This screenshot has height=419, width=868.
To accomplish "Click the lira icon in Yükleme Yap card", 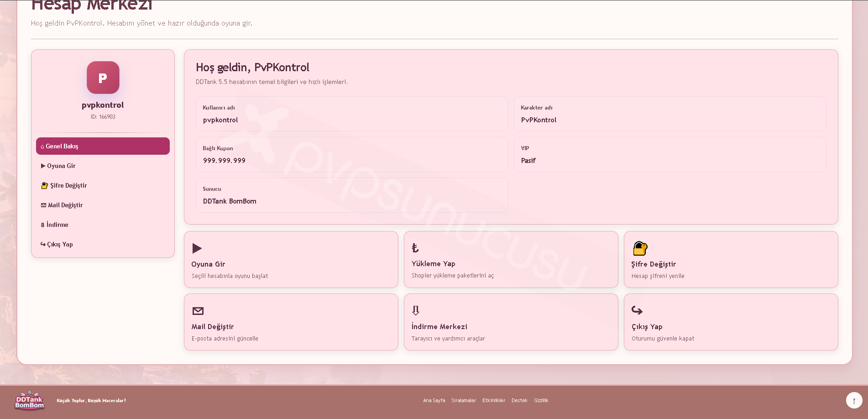I will click(415, 248).
